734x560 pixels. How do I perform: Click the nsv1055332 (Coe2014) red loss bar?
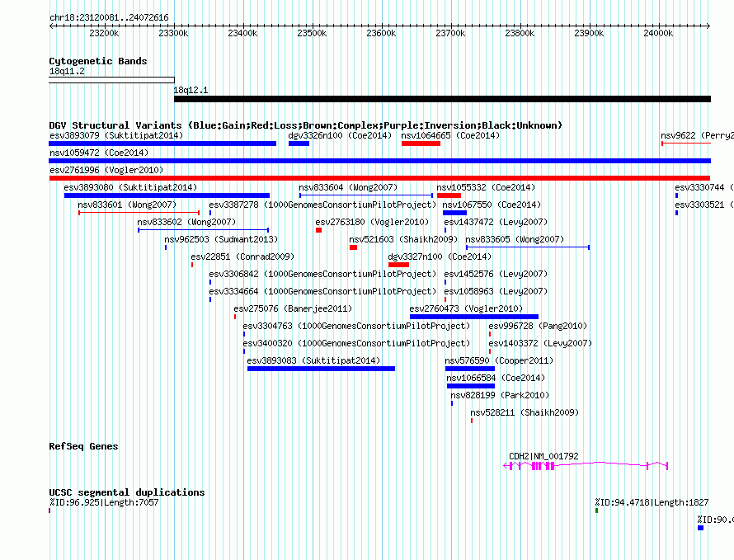point(449,195)
